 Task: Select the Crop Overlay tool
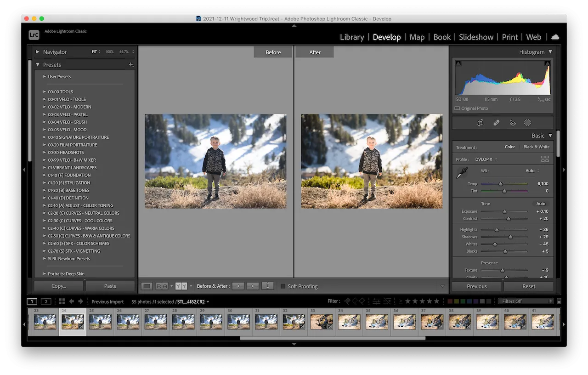[481, 123]
